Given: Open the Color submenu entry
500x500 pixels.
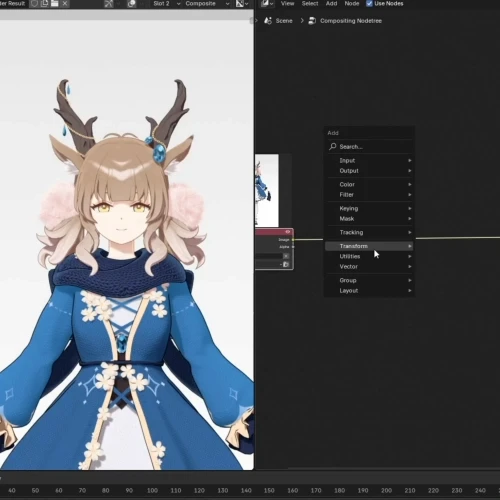Looking at the screenshot, I should click(369, 184).
